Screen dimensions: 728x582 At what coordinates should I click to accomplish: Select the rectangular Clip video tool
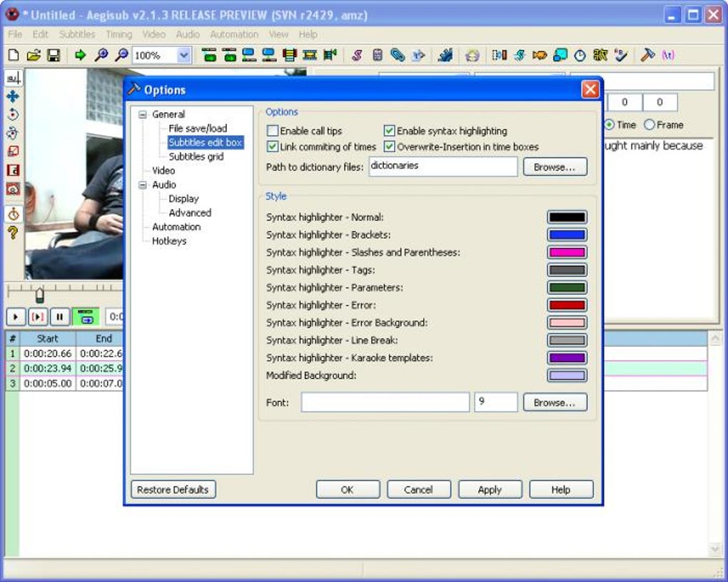[13, 170]
